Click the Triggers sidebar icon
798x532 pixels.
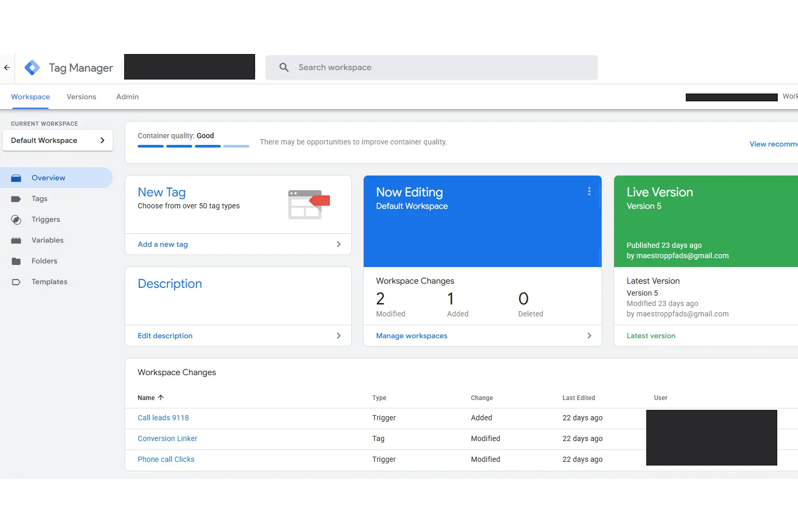[x=16, y=220]
